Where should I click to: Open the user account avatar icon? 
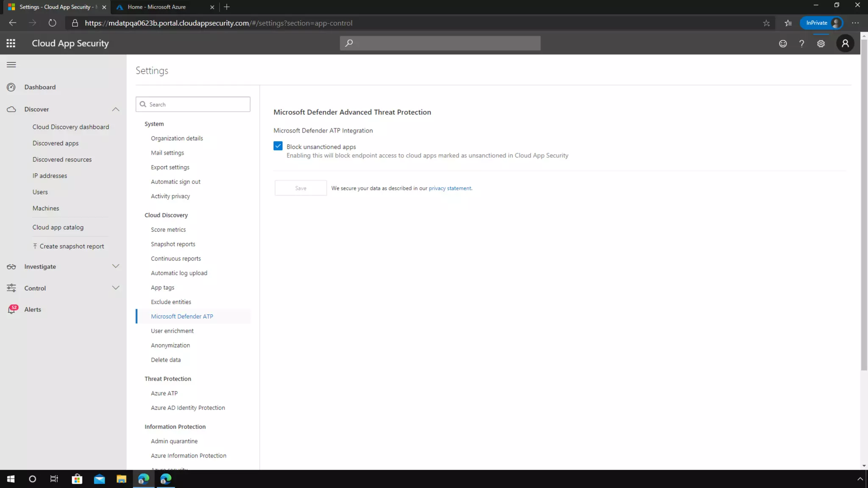point(845,43)
